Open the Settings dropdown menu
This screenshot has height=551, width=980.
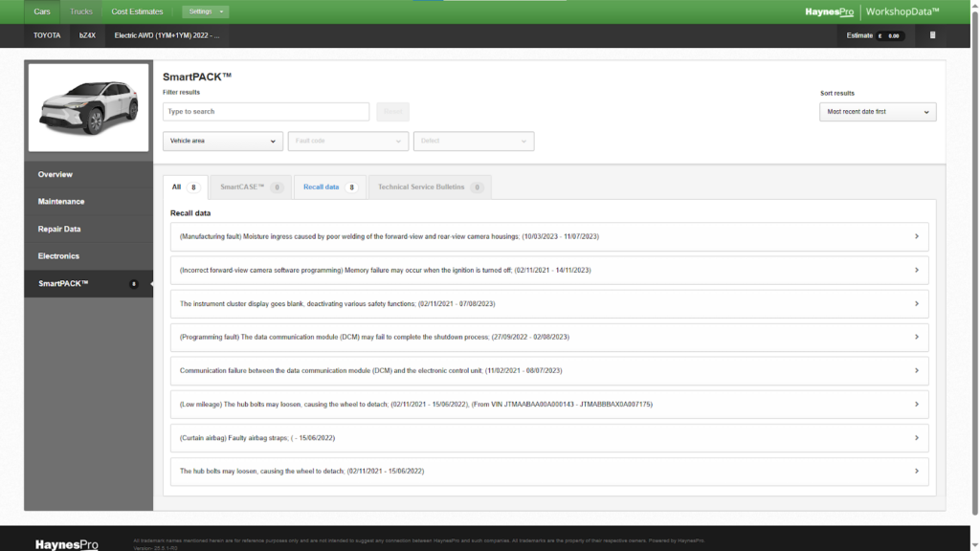[x=207, y=11]
